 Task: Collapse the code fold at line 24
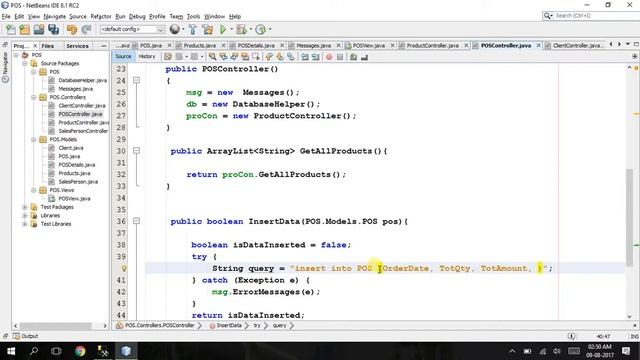pos(137,80)
